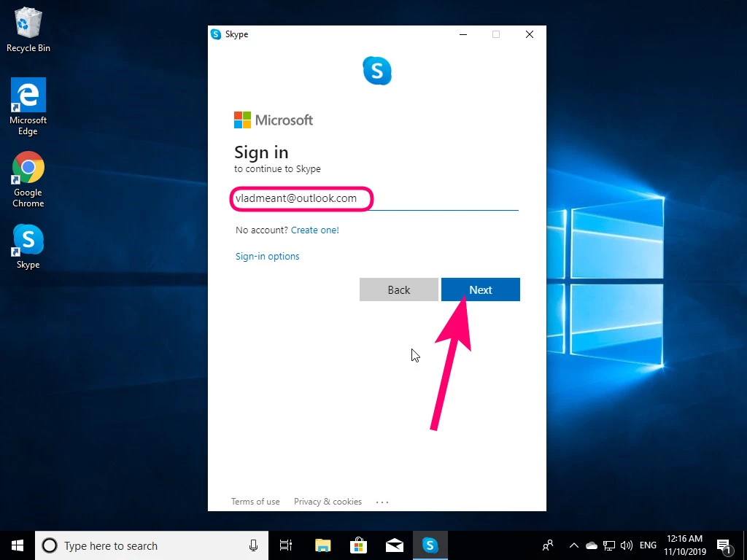The width and height of the screenshot is (747, 560).
Task: Click the 'No account?' text
Action: tap(262, 230)
